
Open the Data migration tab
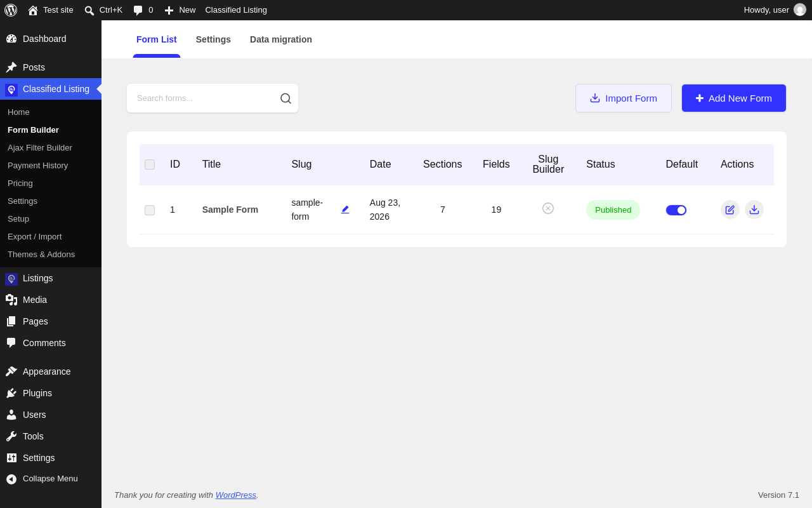[281, 39]
